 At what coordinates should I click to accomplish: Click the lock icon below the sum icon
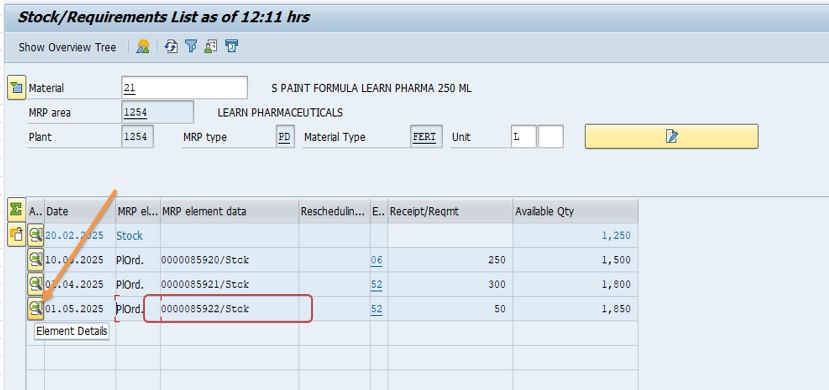point(16,235)
